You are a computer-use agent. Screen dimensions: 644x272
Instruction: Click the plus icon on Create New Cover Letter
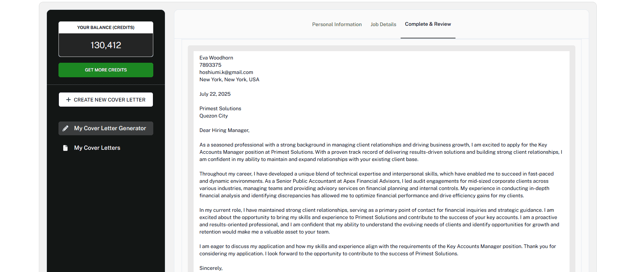tap(68, 99)
